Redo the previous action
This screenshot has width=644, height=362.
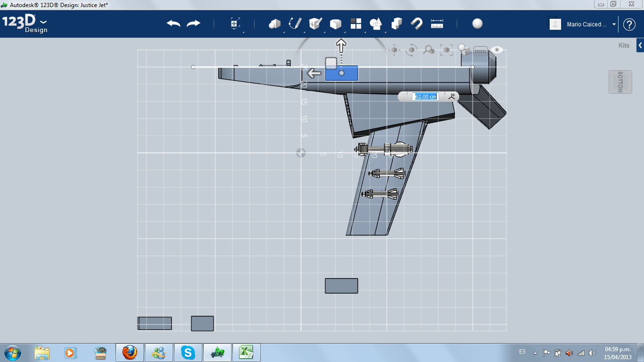click(193, 24)
